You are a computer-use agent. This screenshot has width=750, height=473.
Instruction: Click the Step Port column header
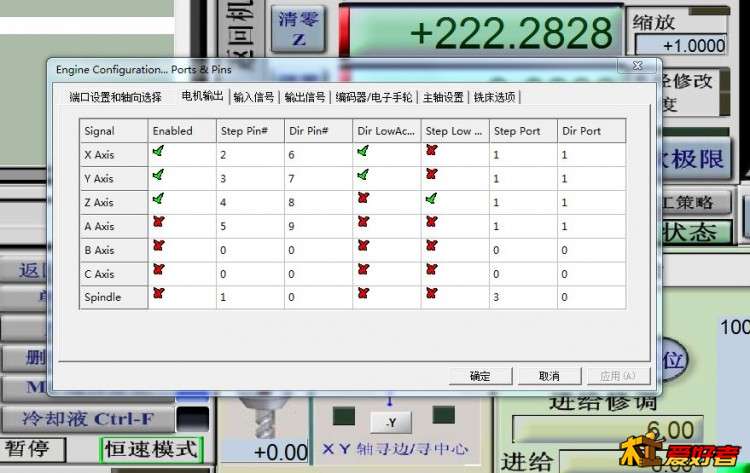(x=523, y=131)
